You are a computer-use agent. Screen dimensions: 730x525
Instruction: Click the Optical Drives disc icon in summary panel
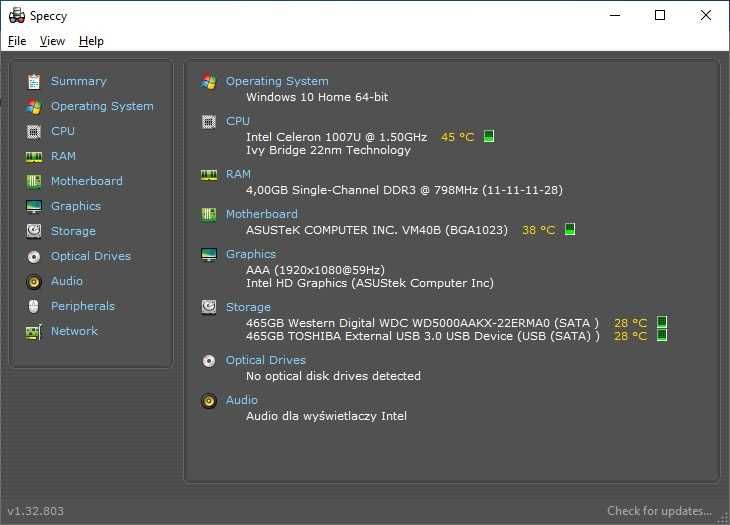tap(209, 361)
